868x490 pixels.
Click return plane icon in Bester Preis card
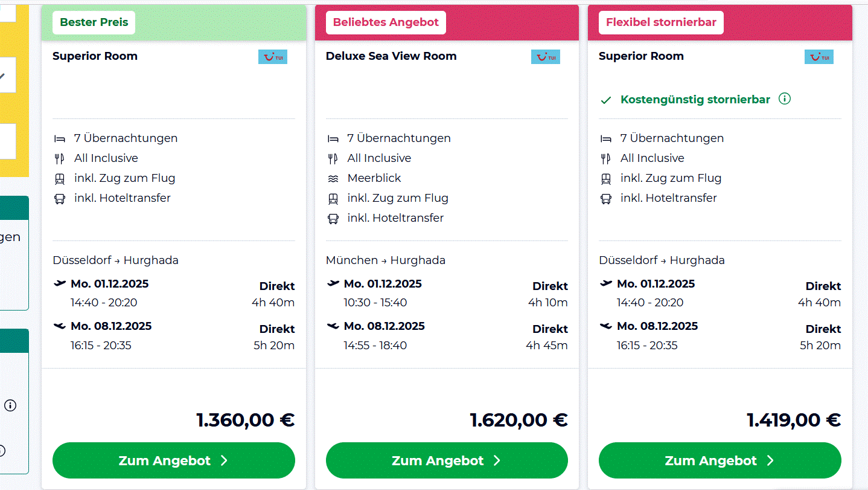(60, 326)
